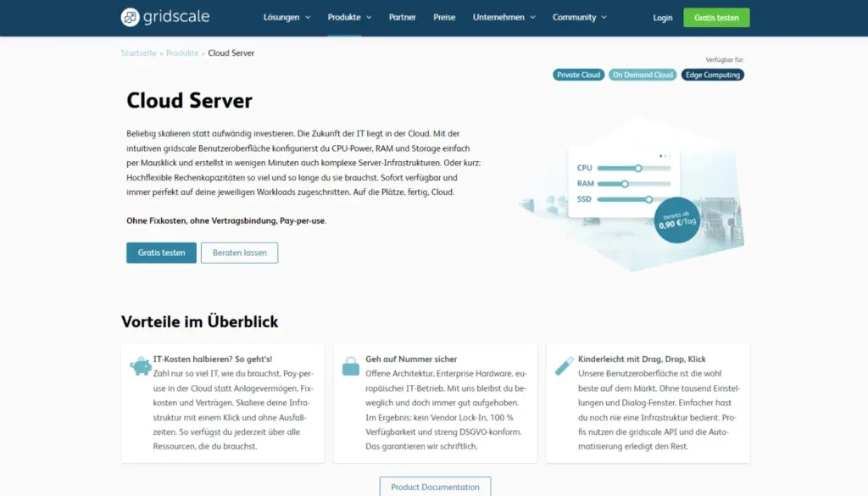This screenshot has width=868, height=496.
Task: Open the Product Documentation page
Action: [434, 486]
